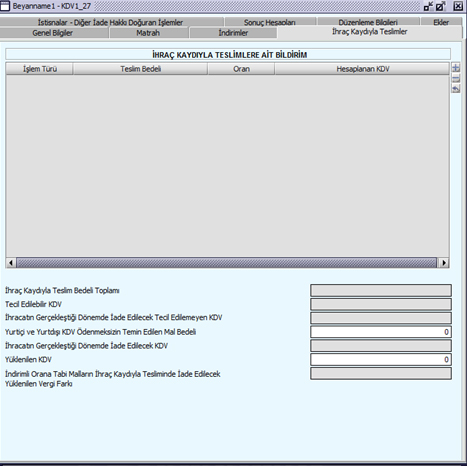
Task: Close the Beyanname1 window
Action: point(458,6)
